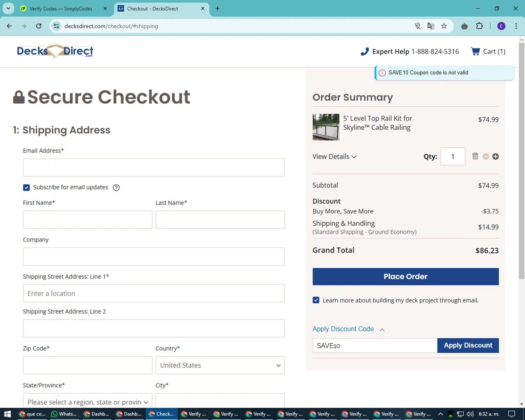Delete item with trash can icon
Viewport: 525px width, 420px height.
tap(475, 156)
